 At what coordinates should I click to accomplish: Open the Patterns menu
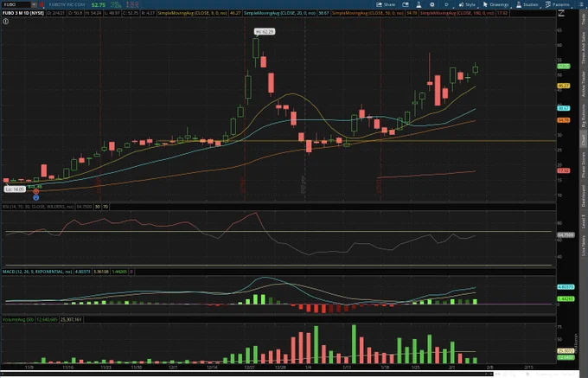(557, 4)
